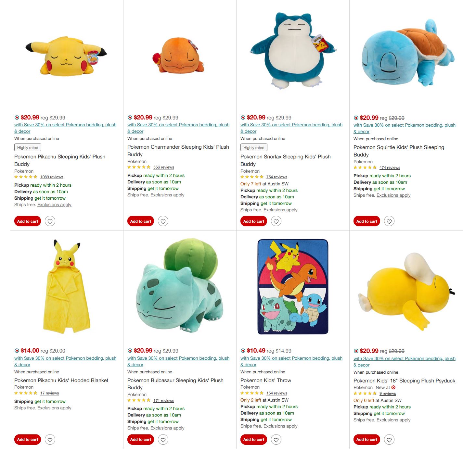Open the Pokemon Kids' Throw blanket image

pyautogui.click(x=293, y=287)
